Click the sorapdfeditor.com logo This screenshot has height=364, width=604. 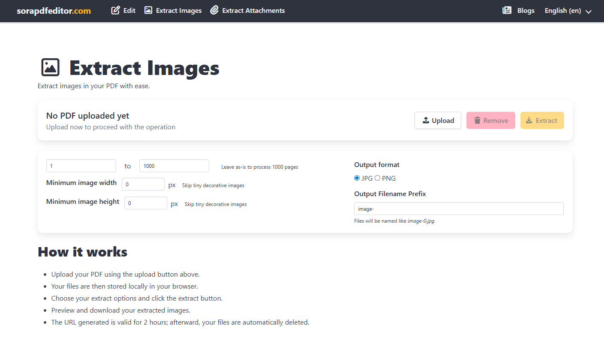click(54, 11)
